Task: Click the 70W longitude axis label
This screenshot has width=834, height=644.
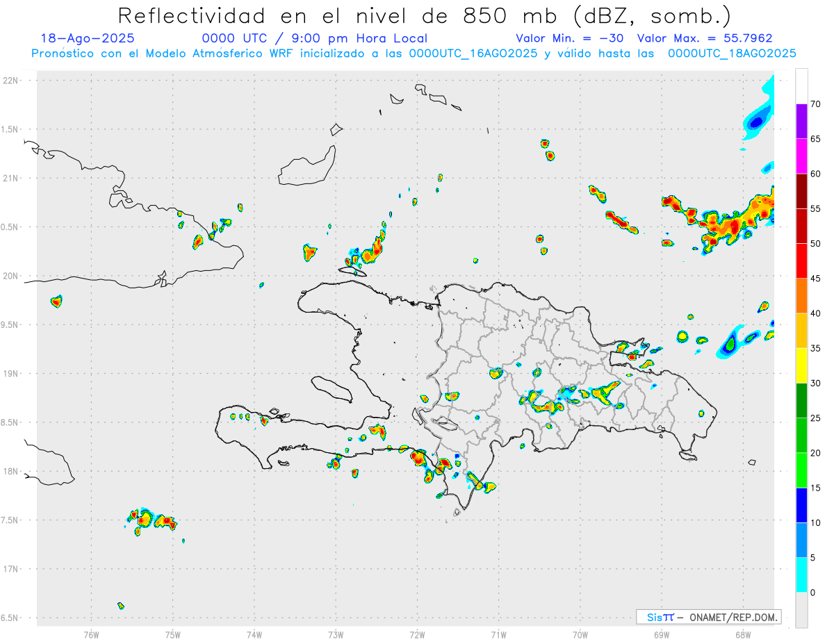Action: 580,634
